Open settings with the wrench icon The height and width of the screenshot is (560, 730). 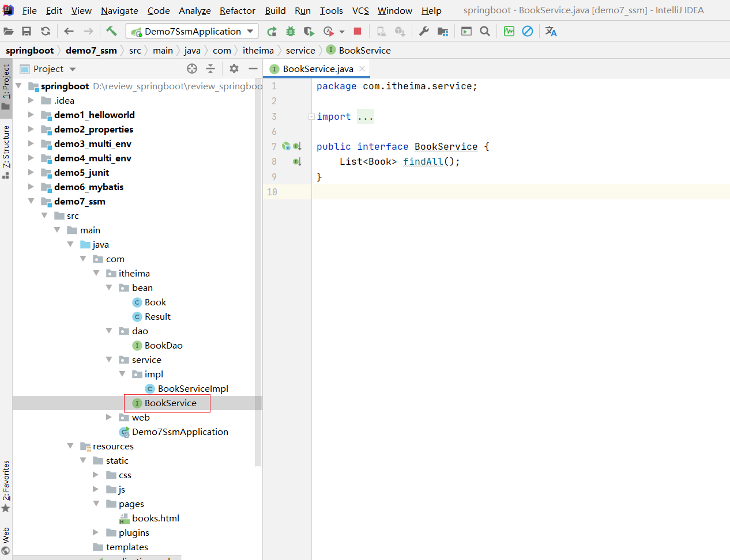tap(424, 31)
